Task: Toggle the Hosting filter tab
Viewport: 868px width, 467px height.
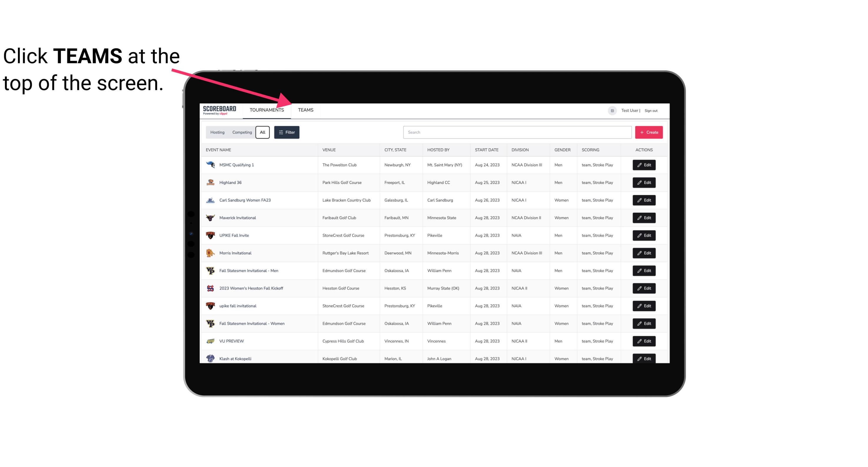Action: point(217,132)
